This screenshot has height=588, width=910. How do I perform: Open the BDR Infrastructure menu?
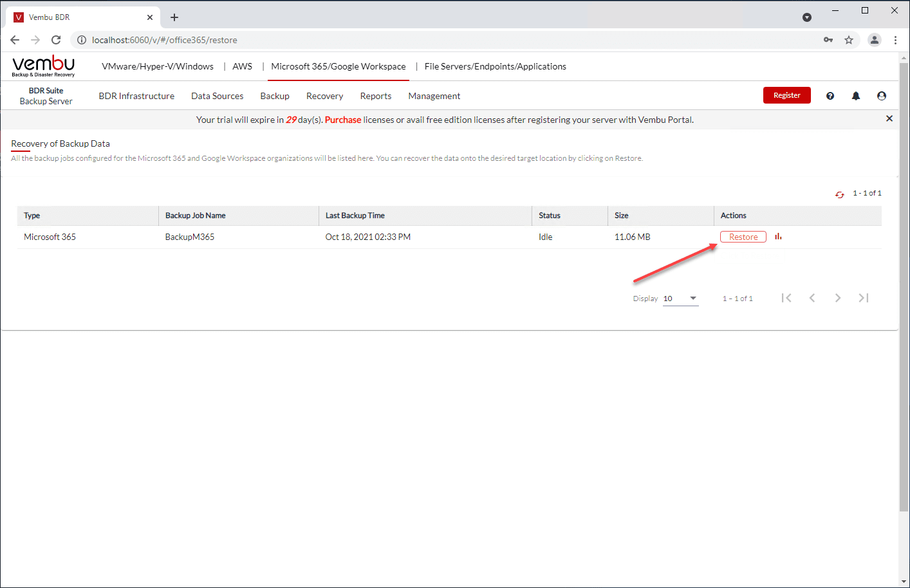click(x=136, y=96)
